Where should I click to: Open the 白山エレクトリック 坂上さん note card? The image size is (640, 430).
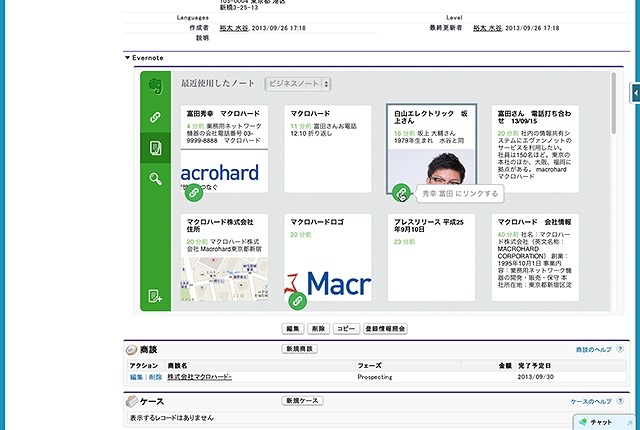tap(431, 149)
